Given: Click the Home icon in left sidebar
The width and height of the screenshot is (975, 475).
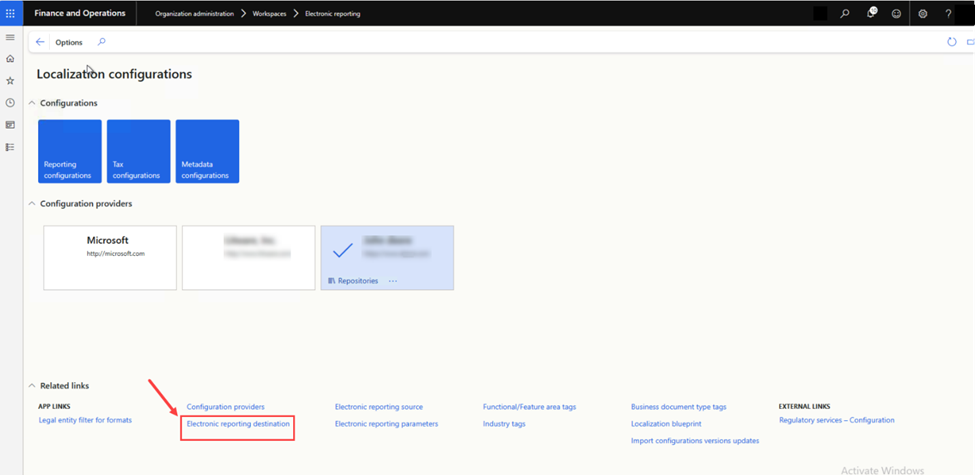Looking at the screenshot, I should click(x=10, y=59).
